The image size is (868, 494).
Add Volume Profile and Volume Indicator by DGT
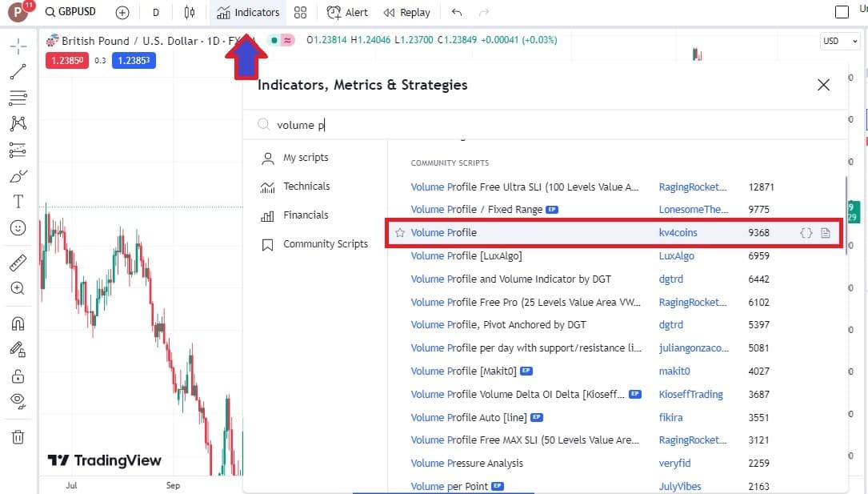point(511,279)
